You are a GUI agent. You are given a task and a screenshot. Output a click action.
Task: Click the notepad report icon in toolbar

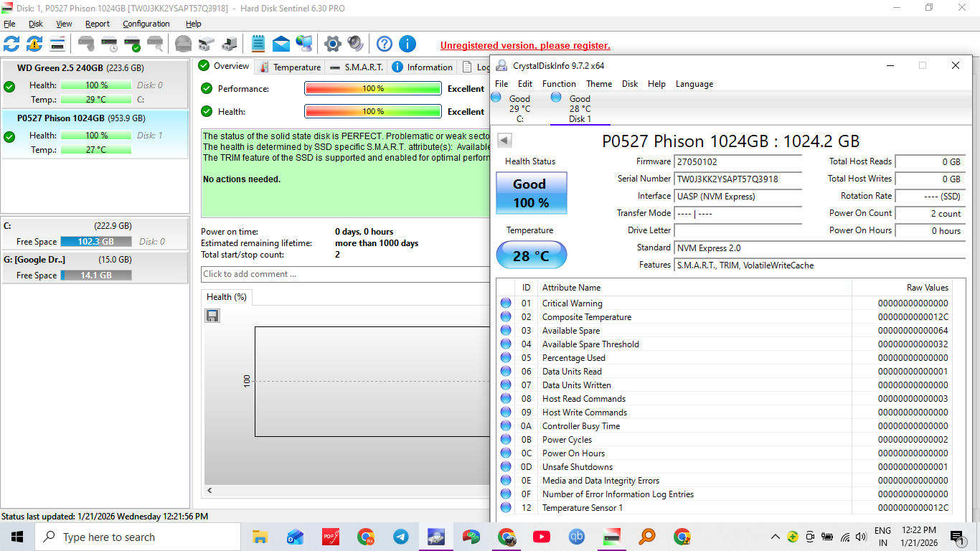pyautogui.click(x=258, y=44)
